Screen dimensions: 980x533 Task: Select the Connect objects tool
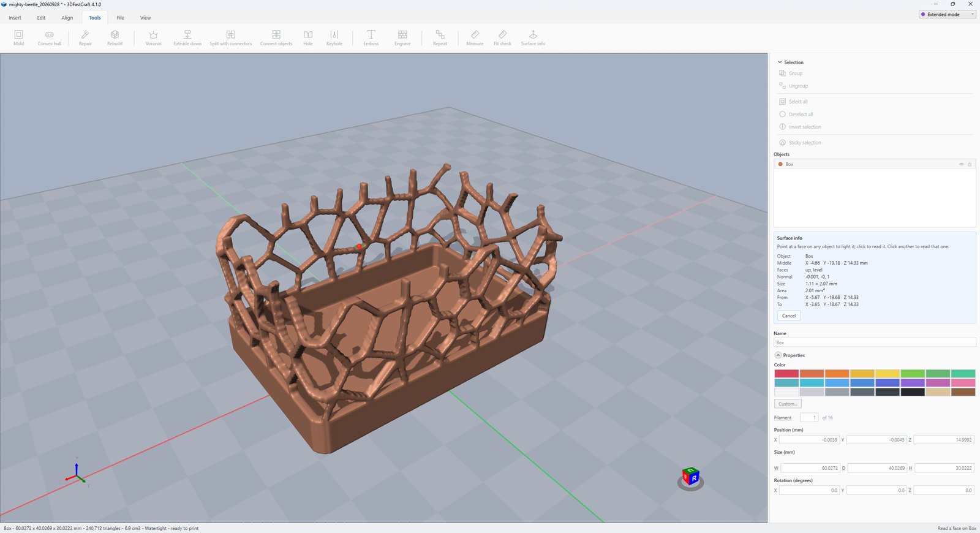click(x=276, y=38)
